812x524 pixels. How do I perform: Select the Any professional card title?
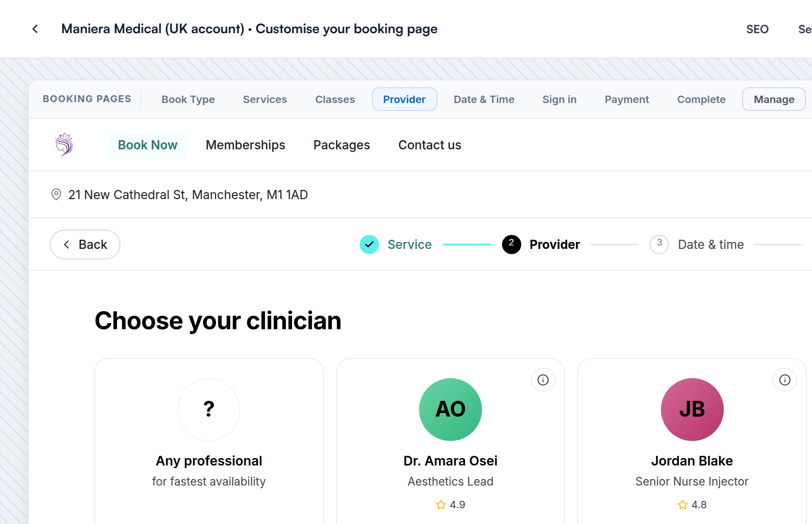(209, 461)
